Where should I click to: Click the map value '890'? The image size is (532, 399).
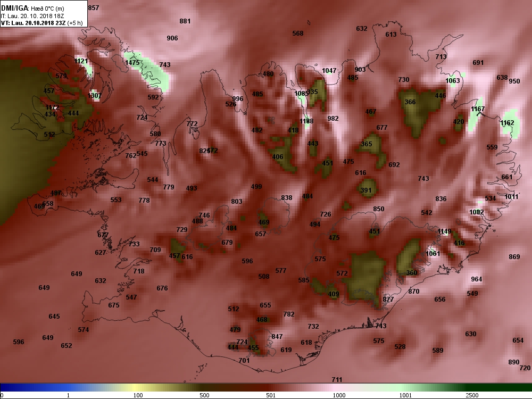point(514,362)
